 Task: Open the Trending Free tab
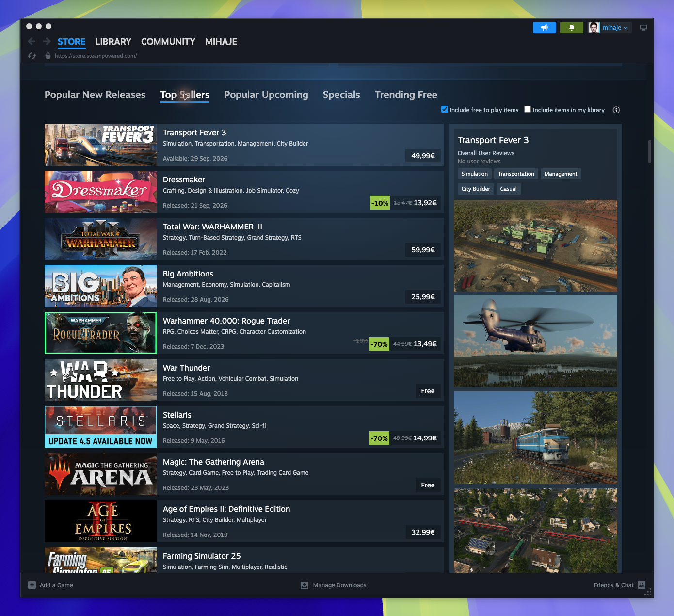(x=406, y=95)
